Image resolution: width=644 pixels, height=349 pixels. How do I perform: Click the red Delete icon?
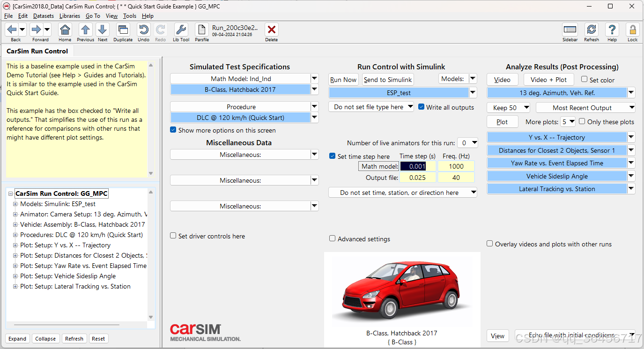click(x=271, y=30)
